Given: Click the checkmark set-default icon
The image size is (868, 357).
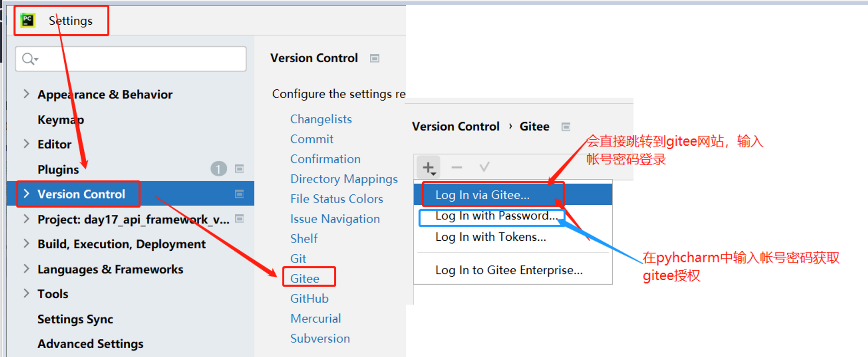Looking at the screenshot, I should 484,167.
